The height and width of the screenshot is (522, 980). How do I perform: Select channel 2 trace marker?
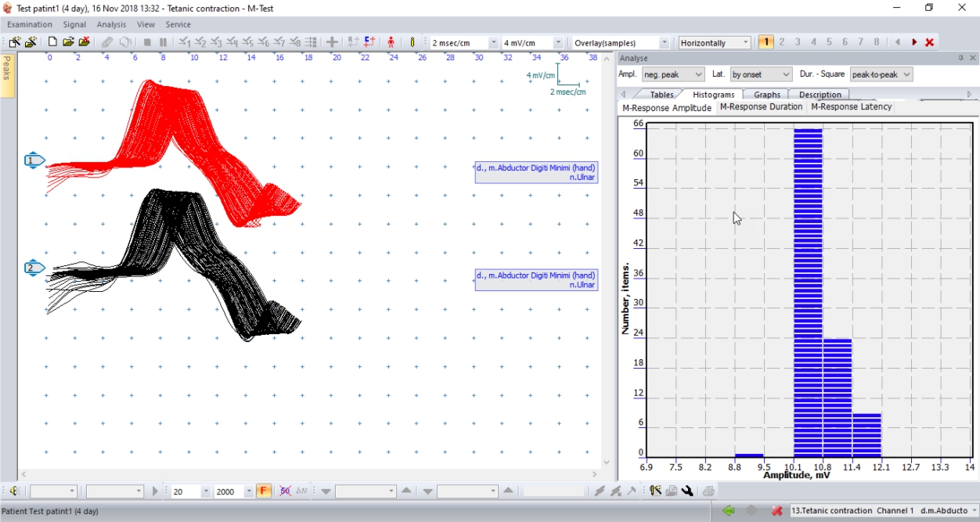click(x=34, y=268)
